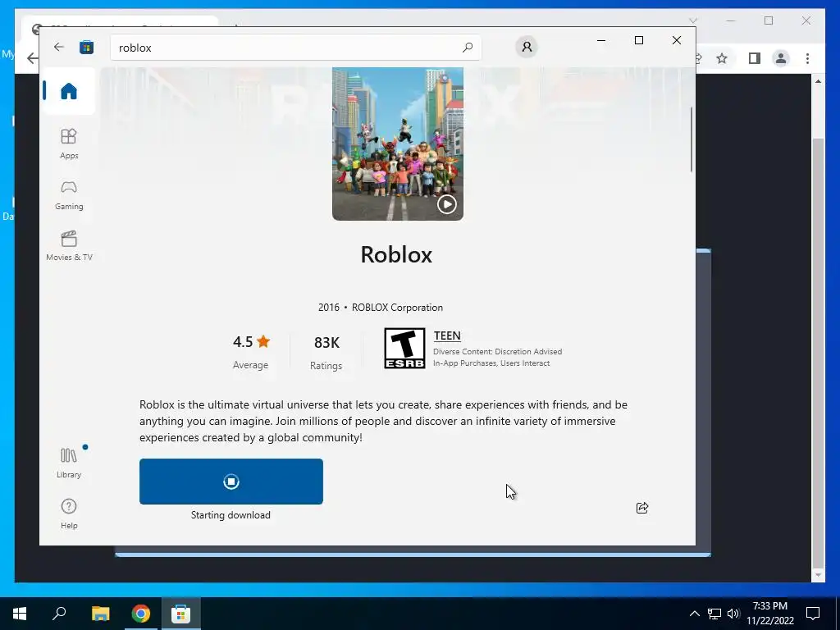The width and height of the screenshot is (840, 630).
Task: Switch to Chrome from taskbar
Action: pyautogui.click(x=141, y=614)
